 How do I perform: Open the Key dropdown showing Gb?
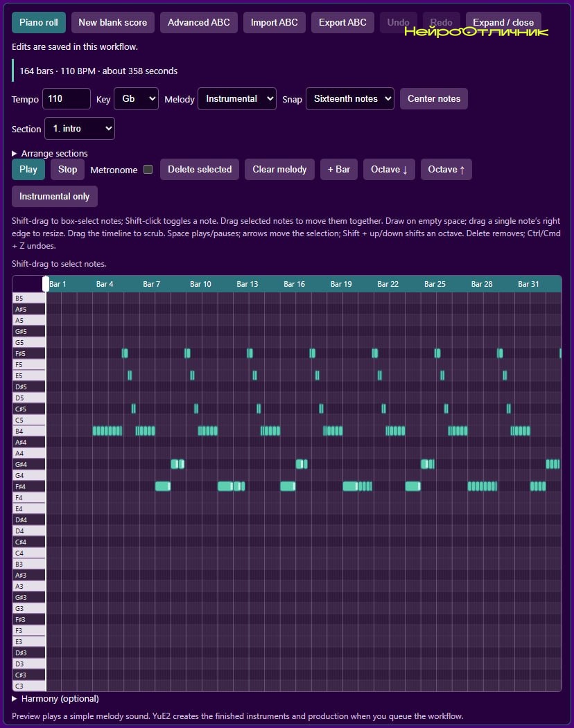(x=136, y=99)
